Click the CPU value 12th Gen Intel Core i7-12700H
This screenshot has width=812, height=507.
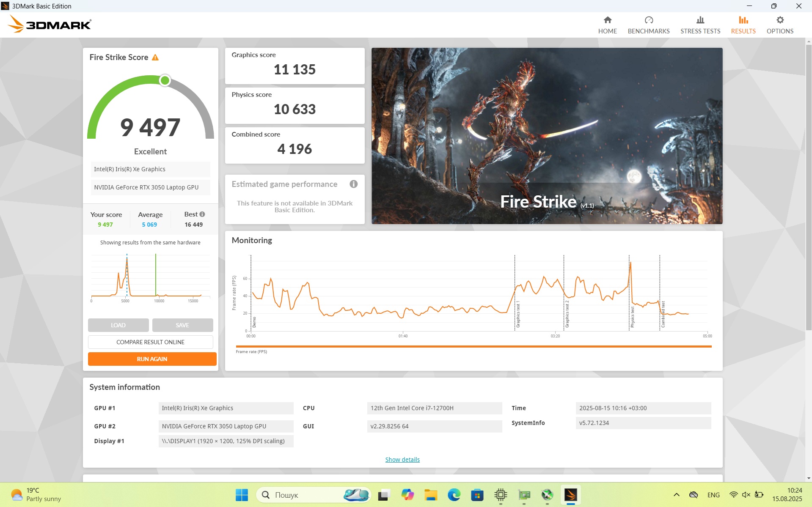point(434,408)
